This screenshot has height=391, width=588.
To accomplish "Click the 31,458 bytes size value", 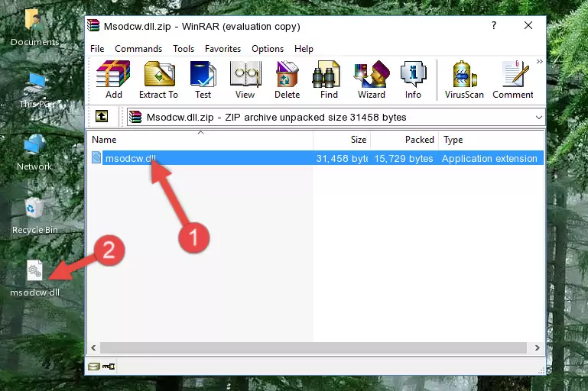I will click(342, 158).
